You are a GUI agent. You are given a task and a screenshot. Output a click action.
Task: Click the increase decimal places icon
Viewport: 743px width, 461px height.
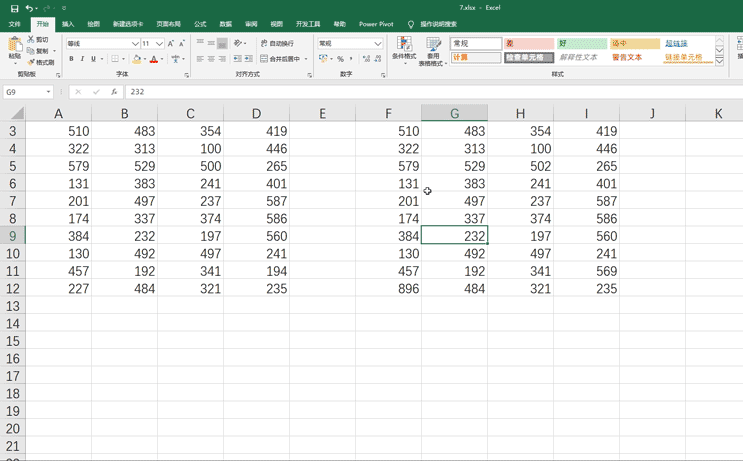(x=366, y=59)
